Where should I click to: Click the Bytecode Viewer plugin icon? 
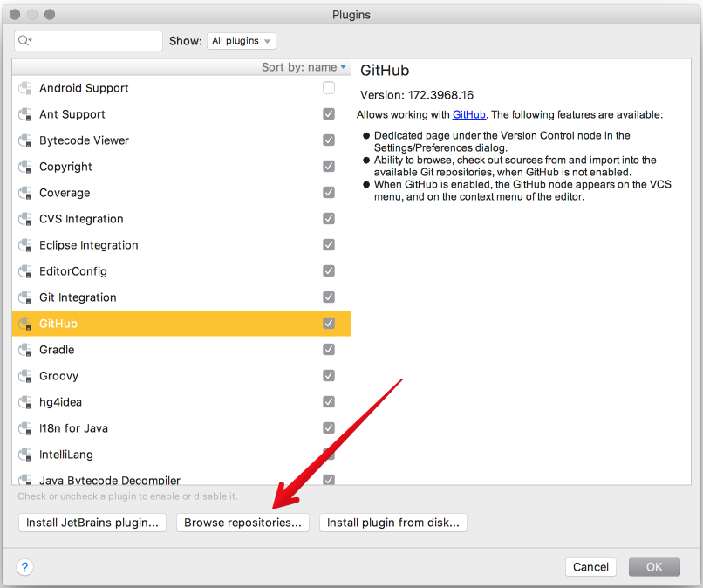coord(25,140)
